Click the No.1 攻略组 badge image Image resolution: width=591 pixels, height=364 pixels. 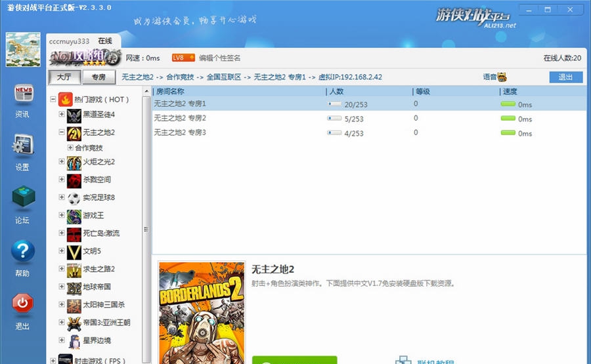(x=85, y=57)
